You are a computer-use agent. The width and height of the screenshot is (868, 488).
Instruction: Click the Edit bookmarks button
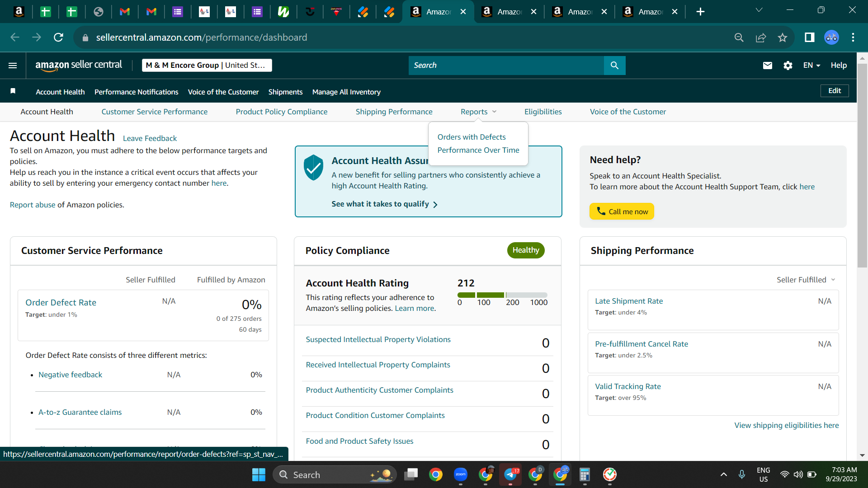pos(835,91)
